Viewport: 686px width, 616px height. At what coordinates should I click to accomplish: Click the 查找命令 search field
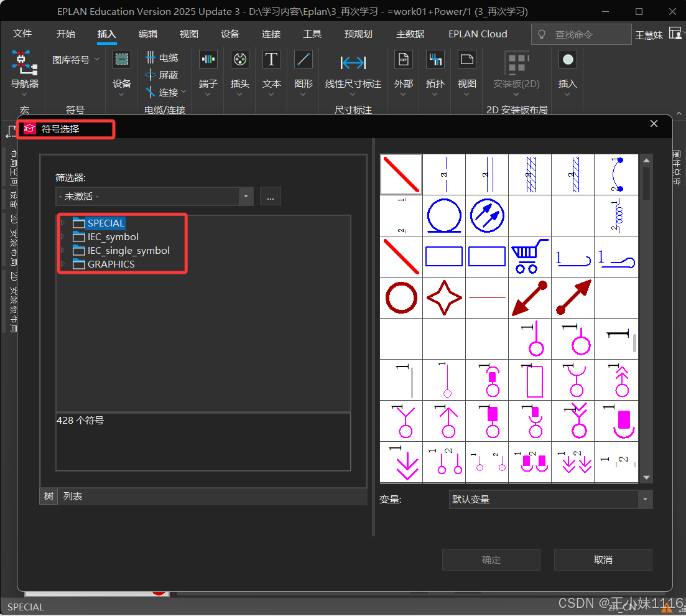581,34
